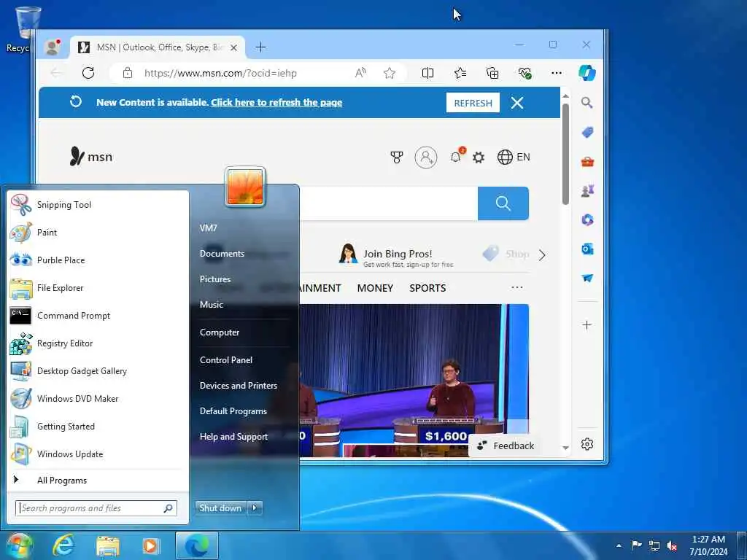Click the Shut down button
This screenshot has width=747, height=560.
coord(220,508)
